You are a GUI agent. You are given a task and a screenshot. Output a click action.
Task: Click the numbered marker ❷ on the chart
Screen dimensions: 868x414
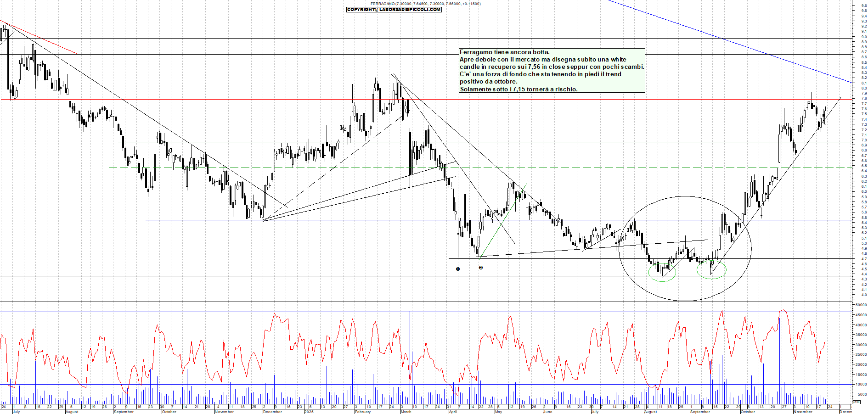(x=481, y=268)
